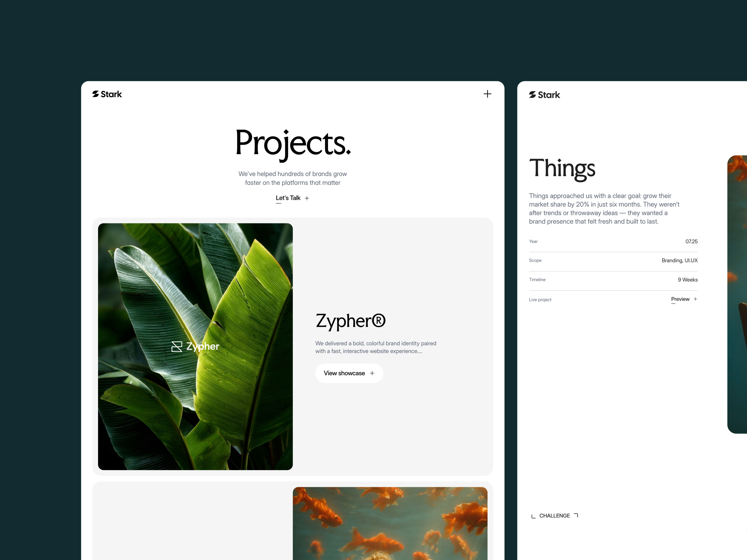Click the Stark logo on Things page
This screenshot has height=560, width=747.
544,95
